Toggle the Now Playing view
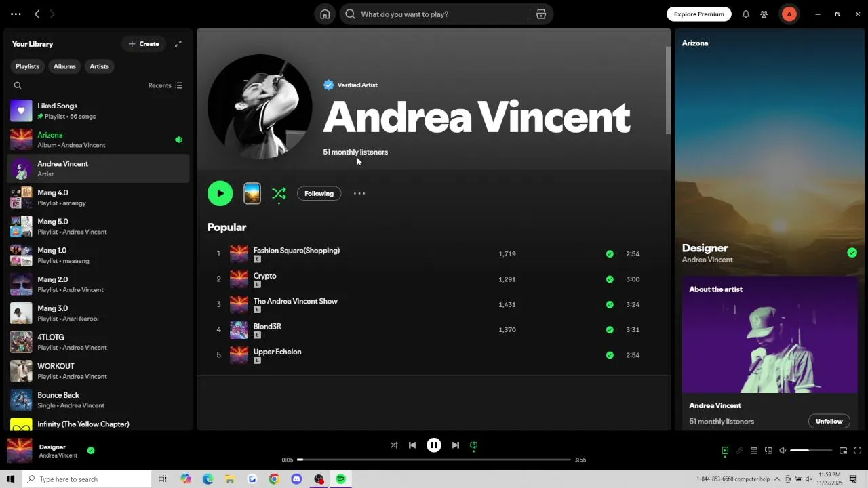868x488 pixels. (725, 451)
